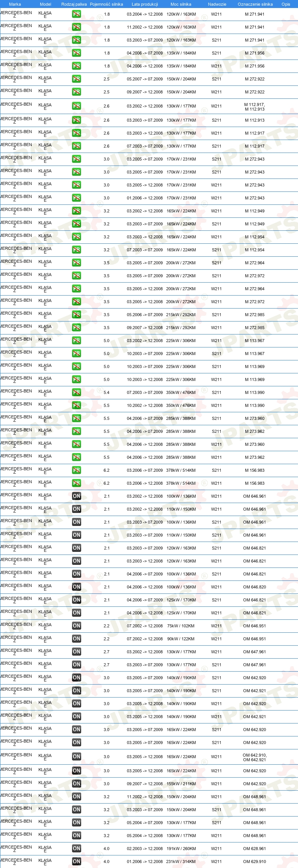Screen dimensions: 298x868
Task: Click petrol icon of 1.8 135kW S211 M 271.956
Action: [x=77, y=53]
